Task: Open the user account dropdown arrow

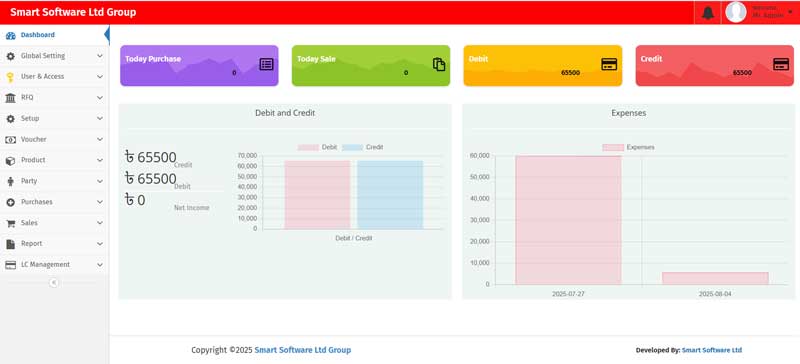Action: coord(790,12)
